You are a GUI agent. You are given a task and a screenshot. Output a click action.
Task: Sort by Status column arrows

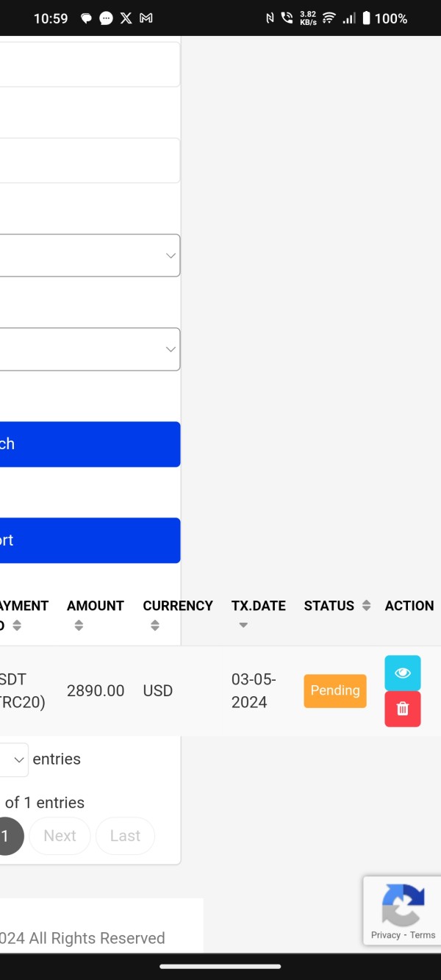[366, 606]
